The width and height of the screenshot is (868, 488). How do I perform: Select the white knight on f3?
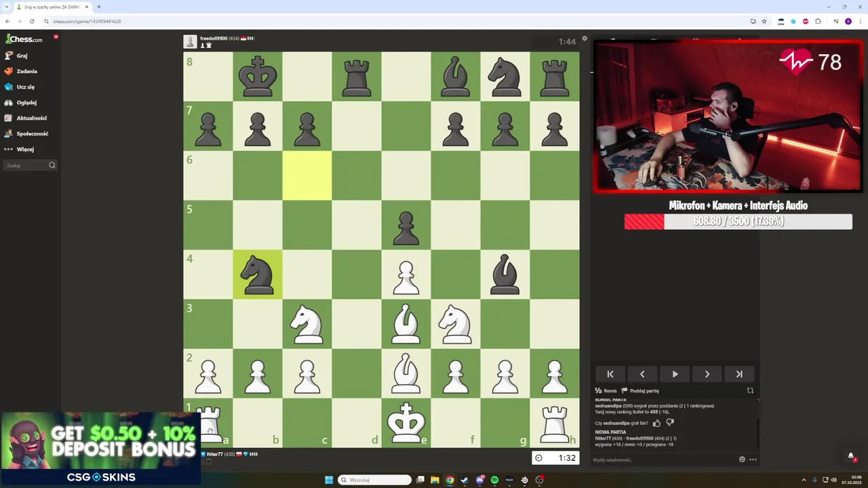pyautogui.click(x=456, y=324)
